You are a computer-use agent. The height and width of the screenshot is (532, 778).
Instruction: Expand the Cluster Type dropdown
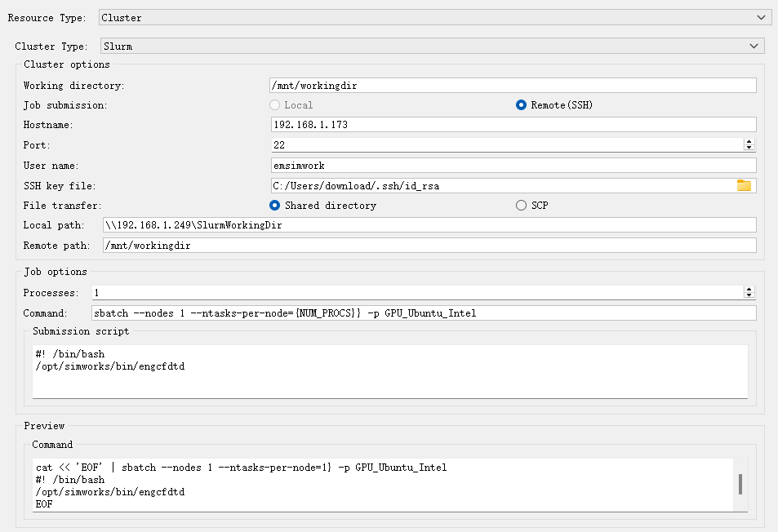coord(432,47)
